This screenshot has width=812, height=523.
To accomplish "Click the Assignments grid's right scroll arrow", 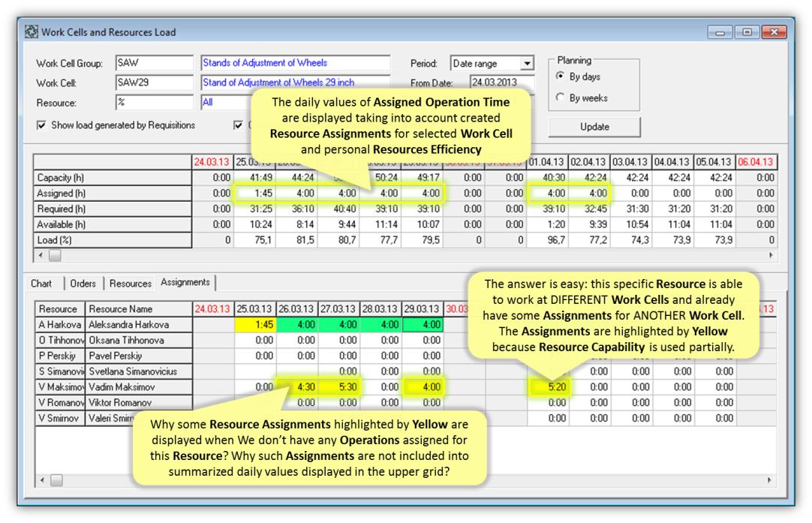I will coord(769,480).
